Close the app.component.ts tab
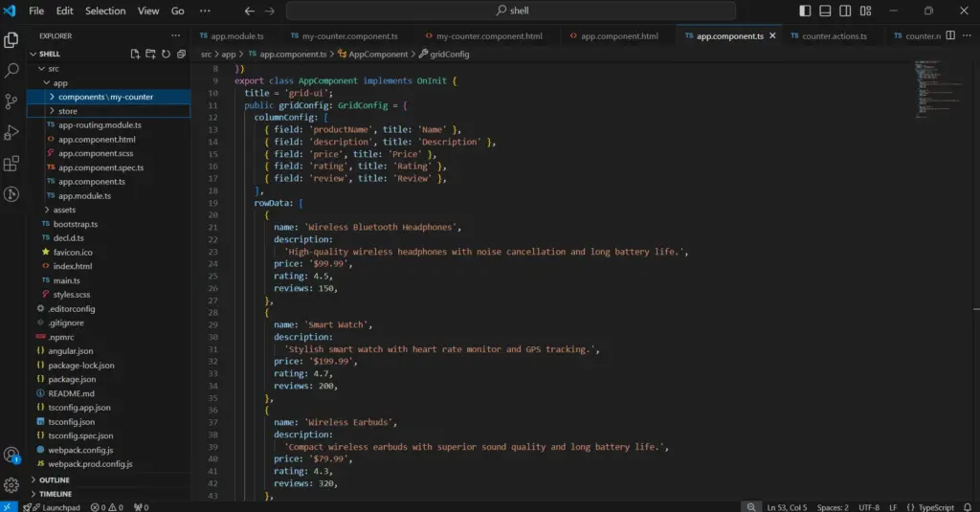Image resolution: width=980 pixels, height=512 pixels. [772, 35]
